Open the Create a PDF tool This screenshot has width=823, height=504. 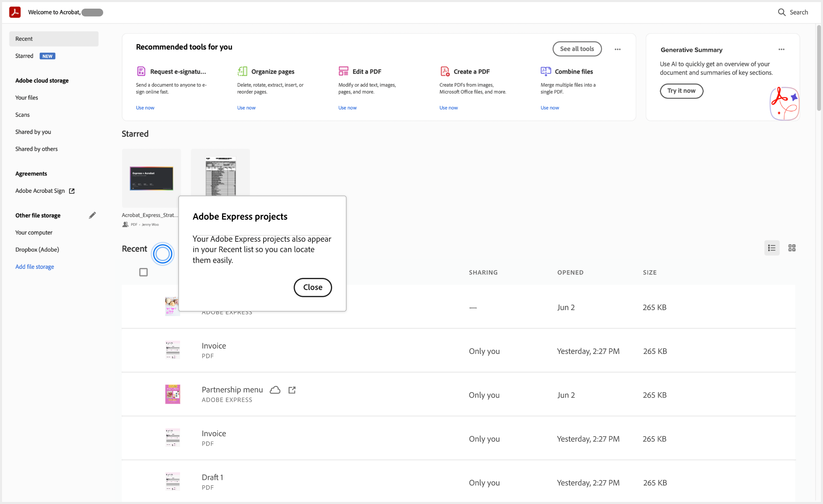tap(445, 71)
